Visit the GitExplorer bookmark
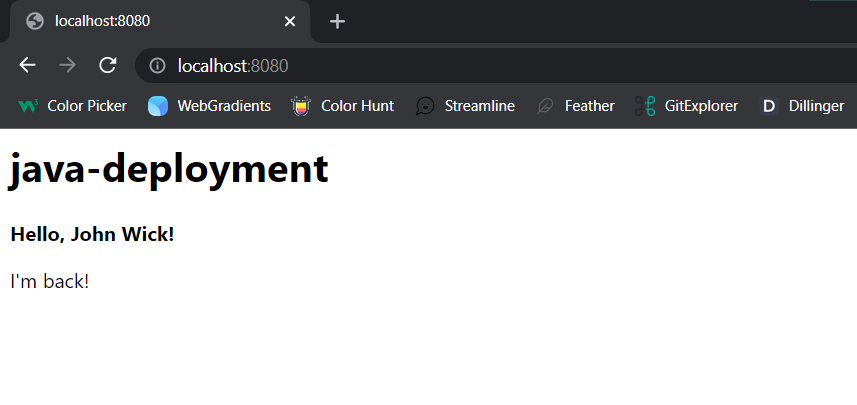 click(687, 105)
